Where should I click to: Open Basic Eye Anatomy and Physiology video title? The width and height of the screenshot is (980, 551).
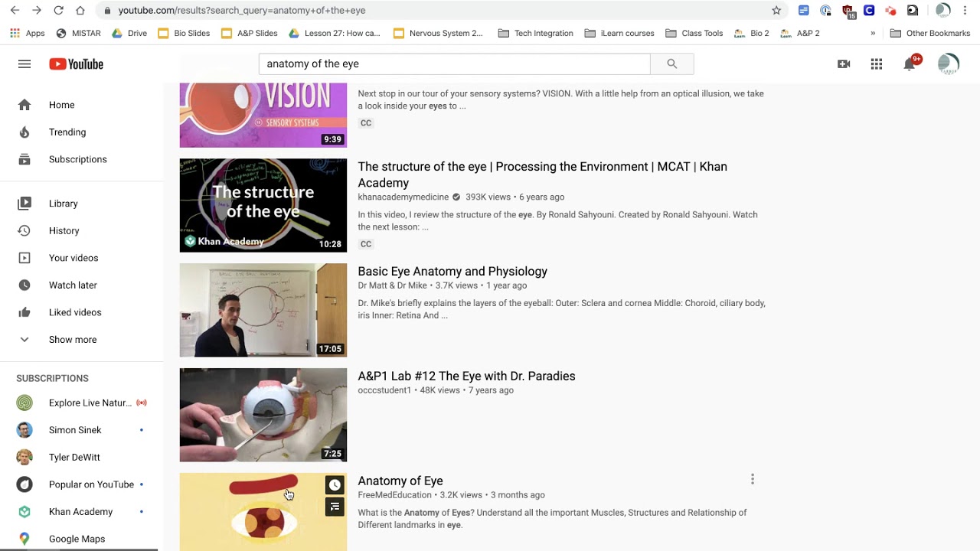click(x=452, y=271)
